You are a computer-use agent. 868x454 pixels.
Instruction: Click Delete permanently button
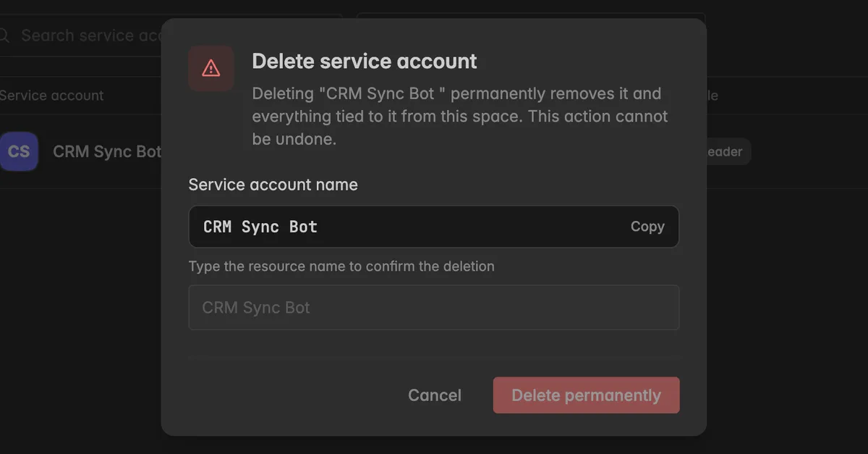[x=586, y=395]
